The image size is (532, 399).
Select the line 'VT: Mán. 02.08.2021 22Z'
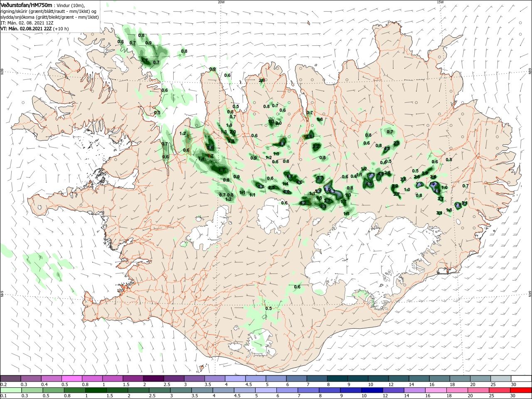click(x=27, y=29)
